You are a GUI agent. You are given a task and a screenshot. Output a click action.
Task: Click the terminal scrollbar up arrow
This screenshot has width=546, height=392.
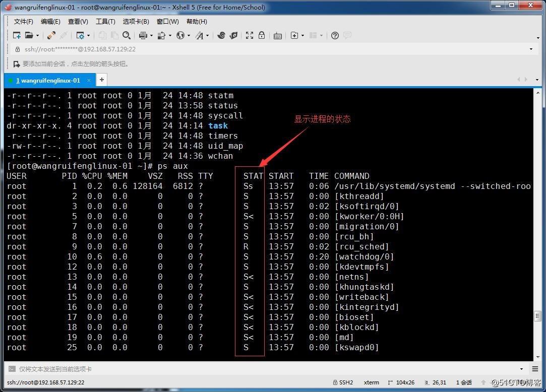pyautogui.click(x=537, y=93)
